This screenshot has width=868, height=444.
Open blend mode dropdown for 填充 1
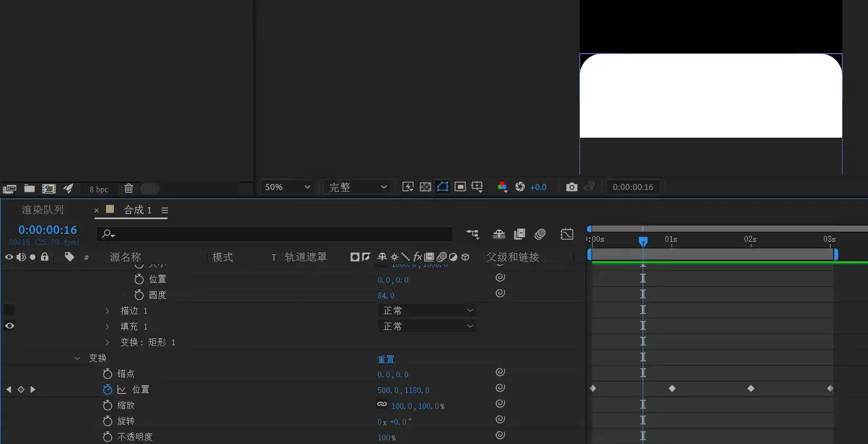click(x=427, y=326)
